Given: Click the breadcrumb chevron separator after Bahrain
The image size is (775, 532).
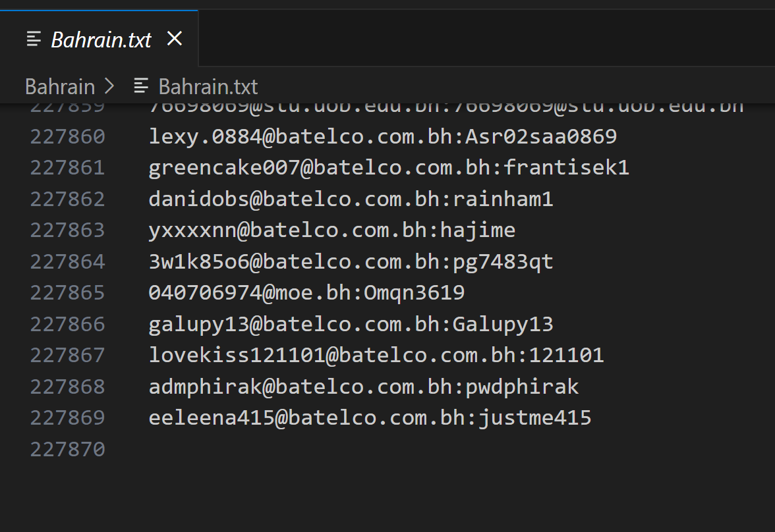Looking at the screenshot, I should pyautogui.click(x=109, y=86).
